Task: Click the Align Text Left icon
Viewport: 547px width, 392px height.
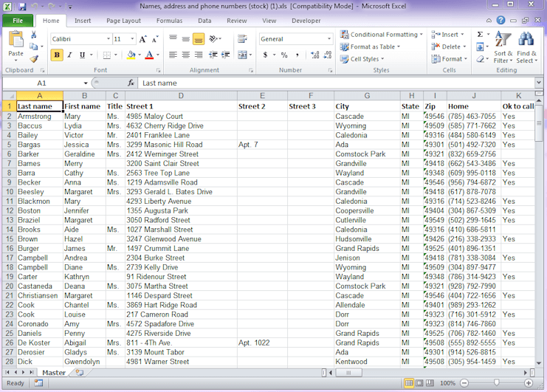Action: tap(173, 55)
